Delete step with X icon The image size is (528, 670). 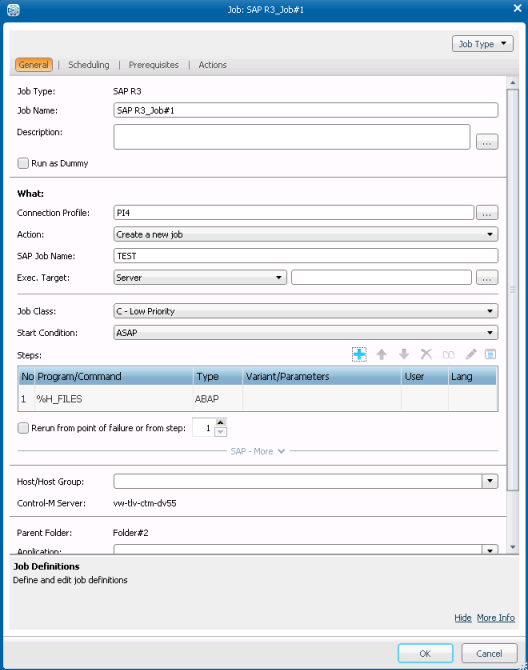pos(426,354)
